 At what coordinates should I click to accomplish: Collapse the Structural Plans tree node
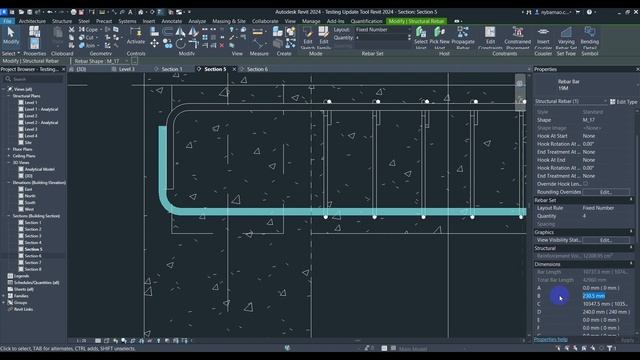(9, 96)
